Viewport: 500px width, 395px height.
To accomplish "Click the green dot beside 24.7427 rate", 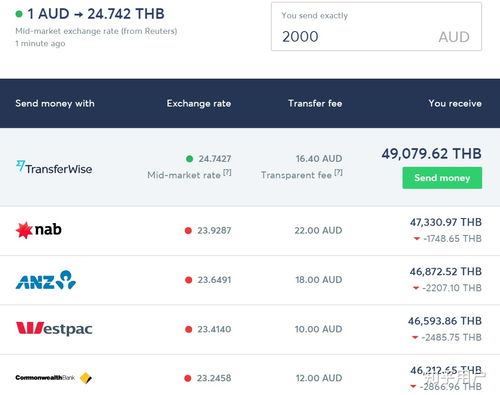I will click(x=189, y=159).
